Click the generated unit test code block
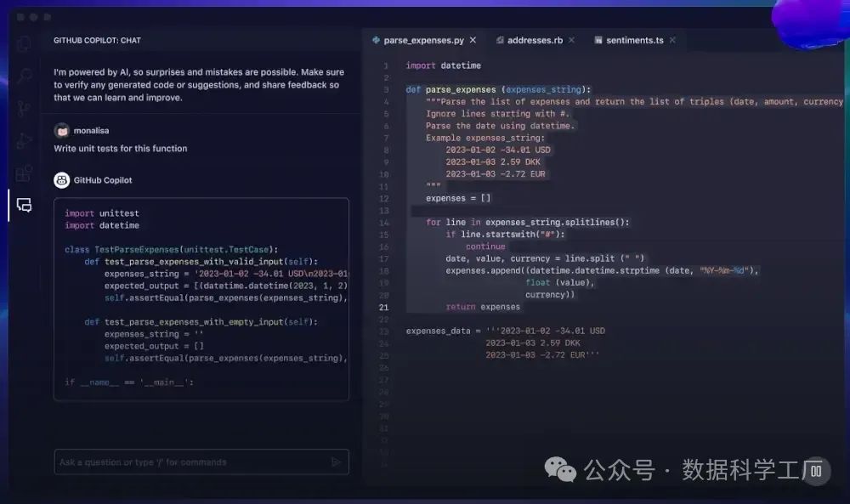The height and width of the screenshot is (504, 850). tap(201, 297)
